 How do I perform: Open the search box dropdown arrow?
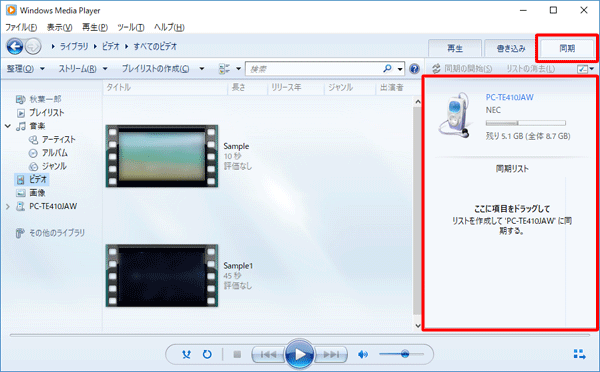click(x=400, y=69)
